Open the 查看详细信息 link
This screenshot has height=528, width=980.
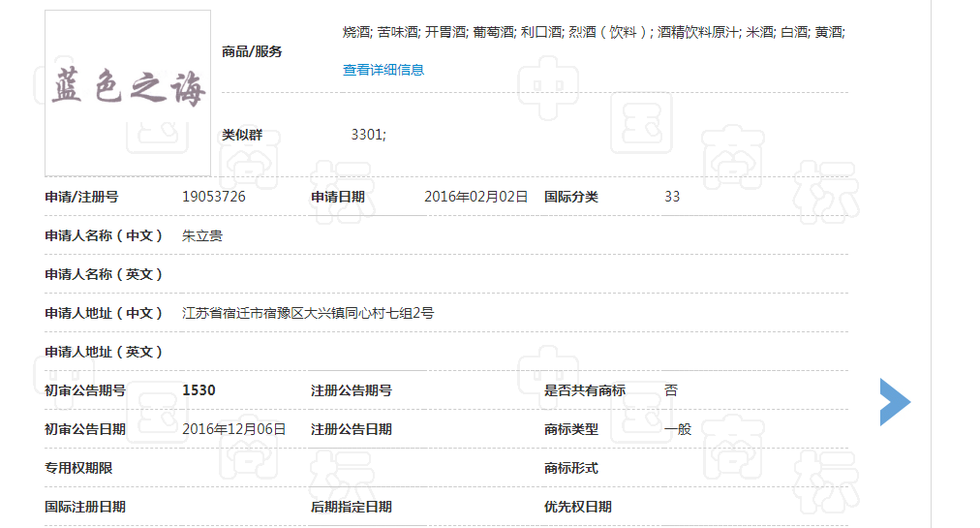[383, 70]
